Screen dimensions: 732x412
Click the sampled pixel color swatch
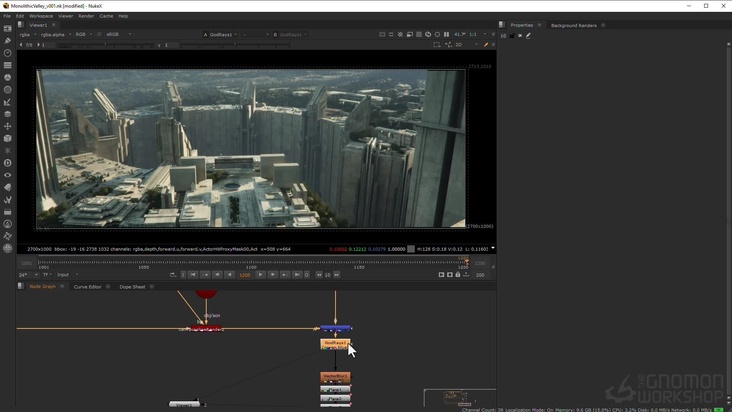(411, 249)
